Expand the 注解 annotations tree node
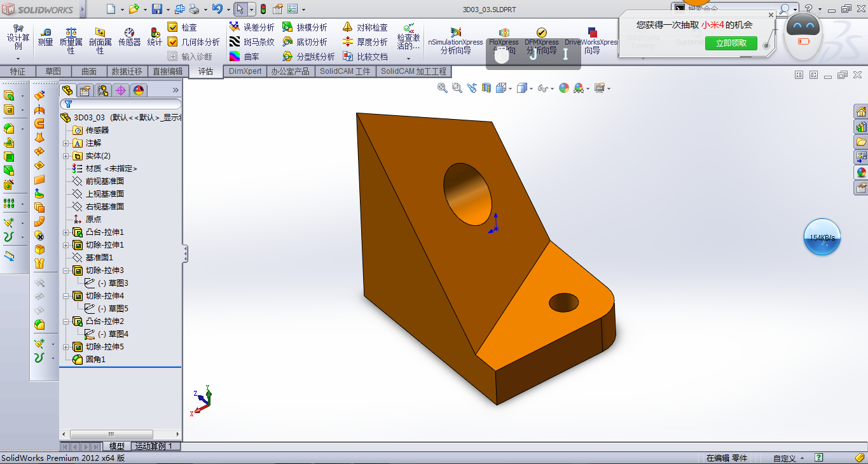The height and width of the screenshot is (464, 868). click(66, 143)
